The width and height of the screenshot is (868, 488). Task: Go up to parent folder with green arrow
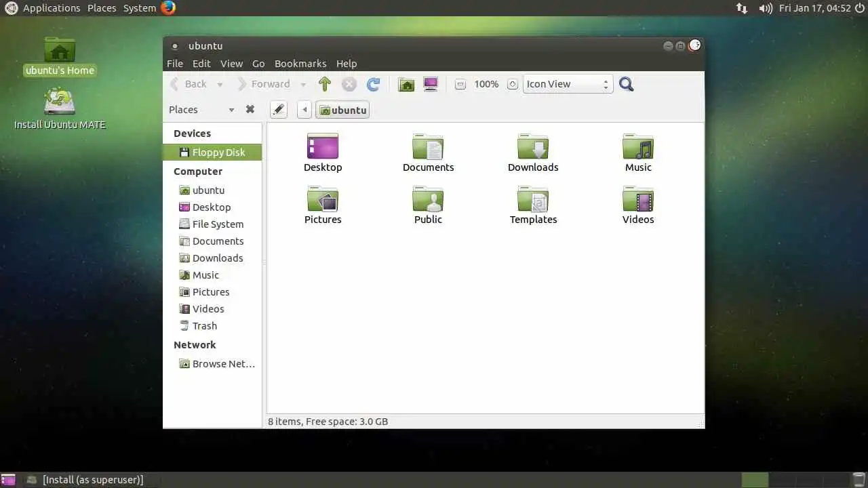(325, 84)
